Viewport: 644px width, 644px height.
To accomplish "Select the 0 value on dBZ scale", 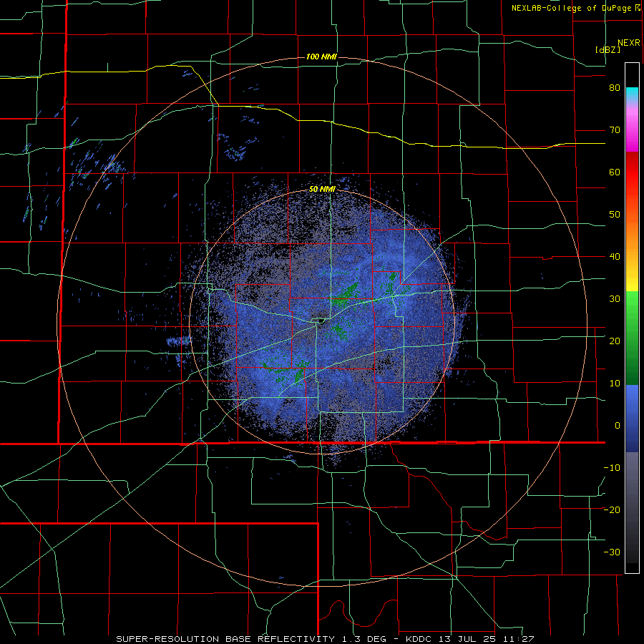I will click(x=618, y=426).
